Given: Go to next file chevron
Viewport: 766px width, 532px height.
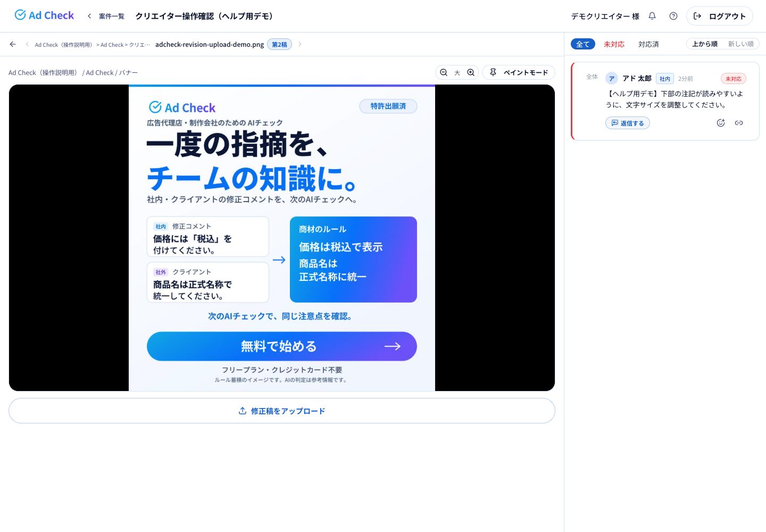Looking at the screenshot, I should coord(300,44).
